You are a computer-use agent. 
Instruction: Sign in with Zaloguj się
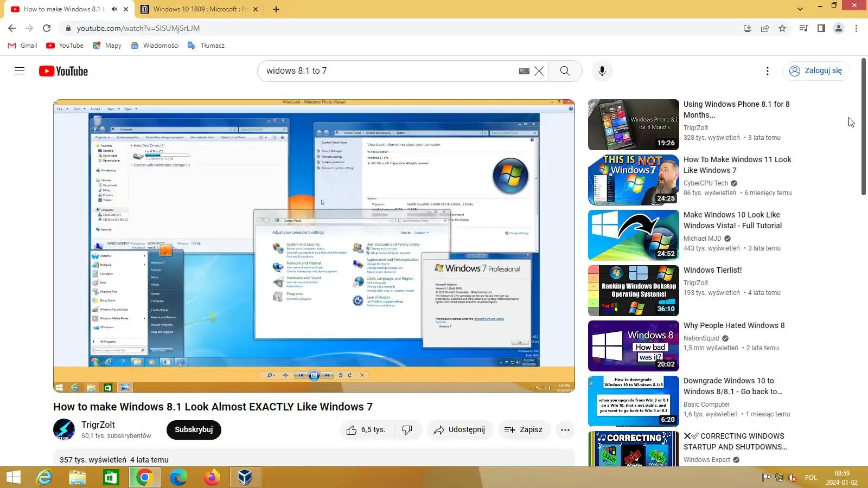pyautogui.click(x=816, y=71)
